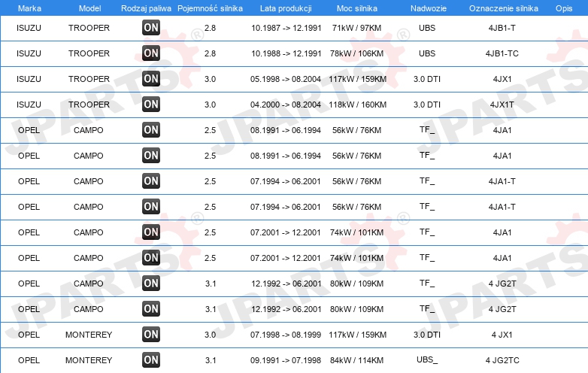Click MONTEREY in the 4 JG2TC row

tap(89, 360)
